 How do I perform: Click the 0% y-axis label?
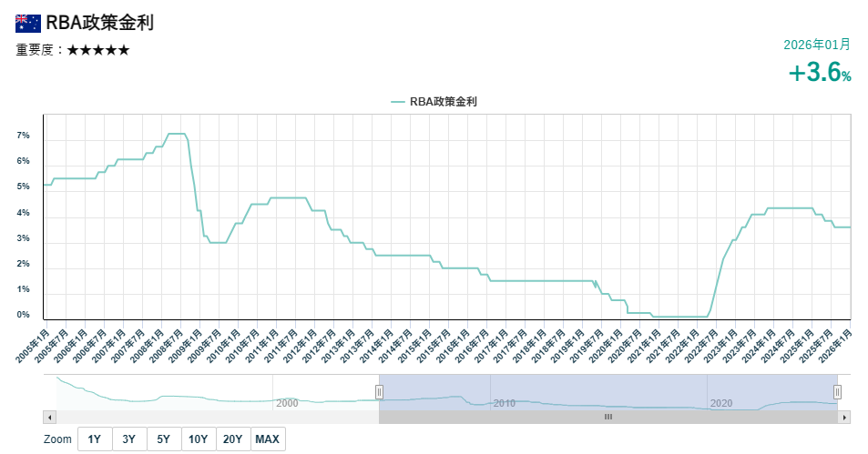(24, 315)
